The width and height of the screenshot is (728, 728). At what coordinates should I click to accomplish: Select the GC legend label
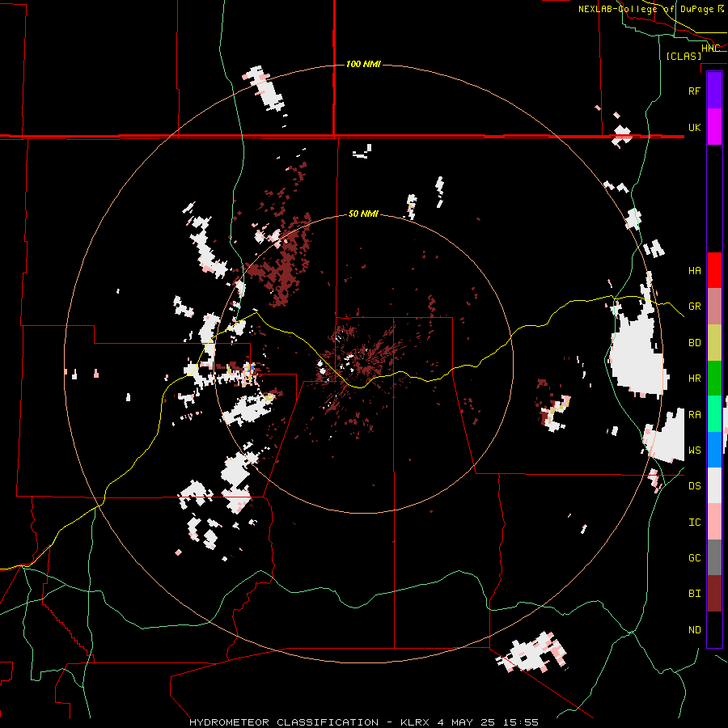(x=694, y=558)
